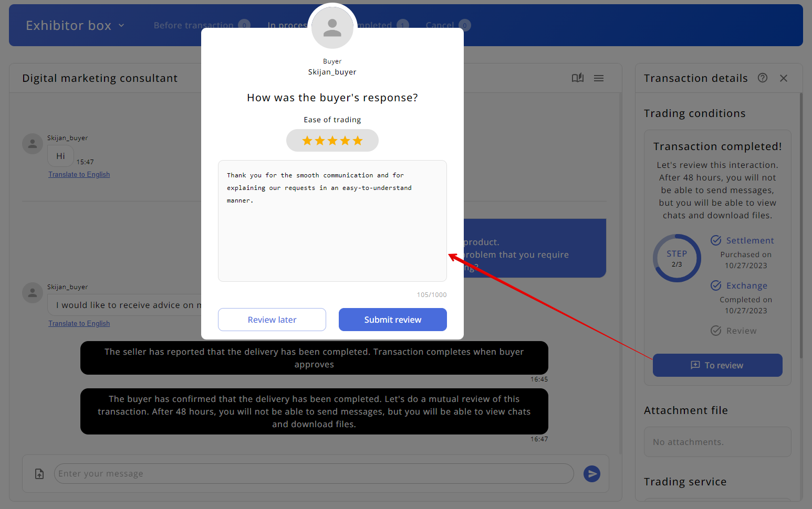Click the Digital marketing consultant title
Image resolution: width=812 pixels, height=509 pixels.
pos(100,78)
